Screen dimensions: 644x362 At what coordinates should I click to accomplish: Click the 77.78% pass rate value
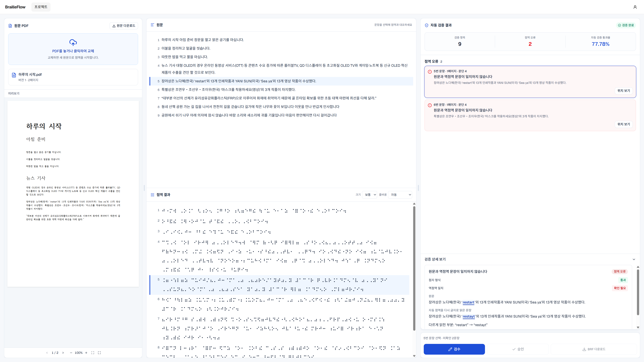click(600, 44)
